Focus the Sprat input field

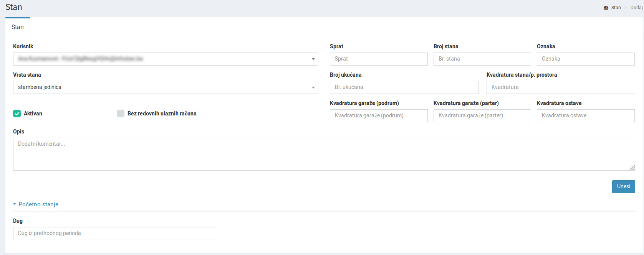pos(378,59)
